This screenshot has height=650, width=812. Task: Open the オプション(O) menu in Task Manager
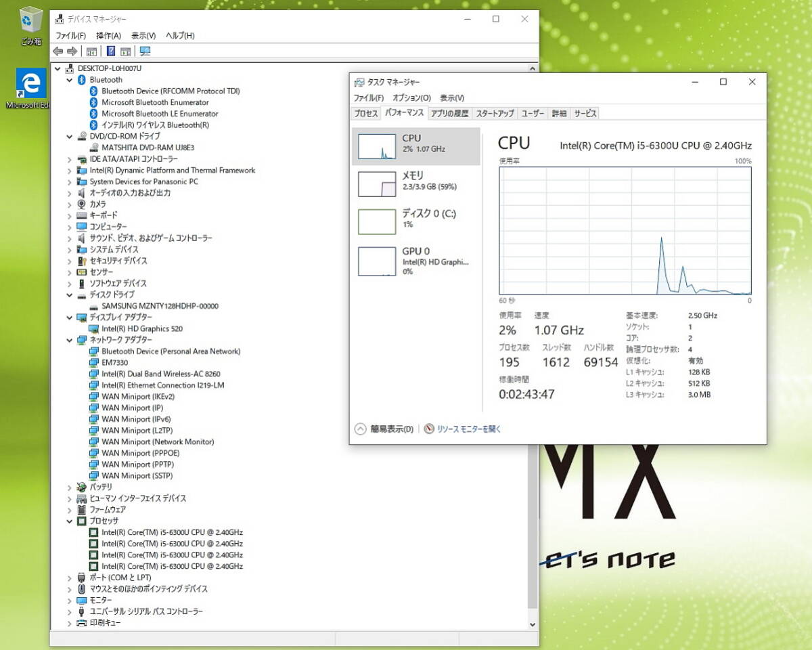[411, 98]
